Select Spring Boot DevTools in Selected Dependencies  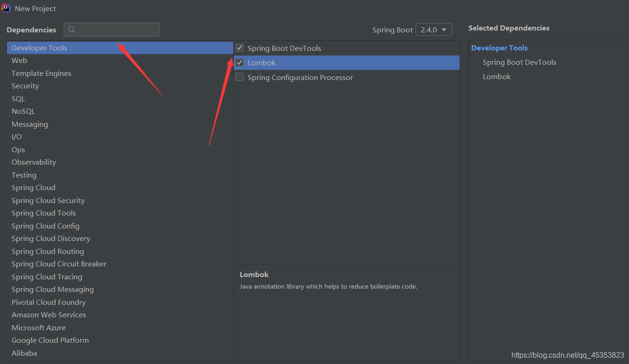(519, 62)
